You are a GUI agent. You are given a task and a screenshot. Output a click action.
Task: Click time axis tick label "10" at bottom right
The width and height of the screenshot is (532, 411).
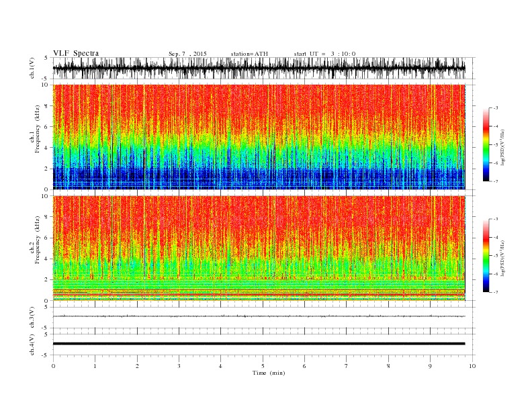coord(472,366)
